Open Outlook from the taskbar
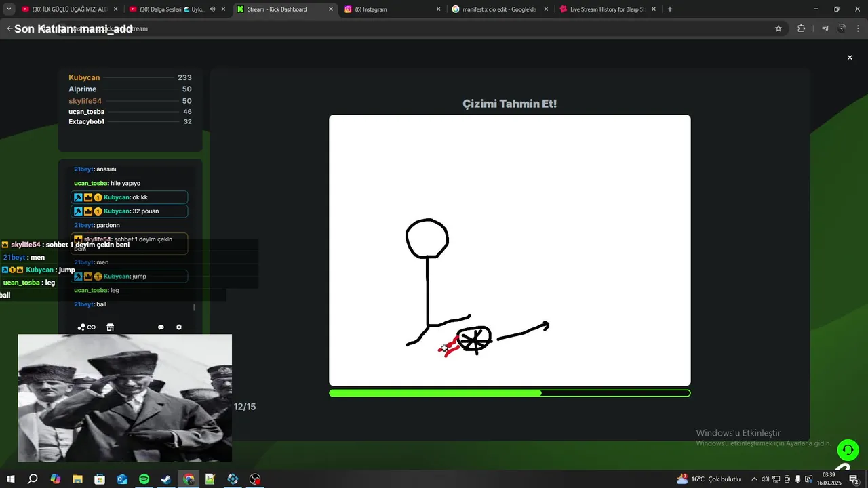Viewport: 868px width, 488px height. [122, 479]
